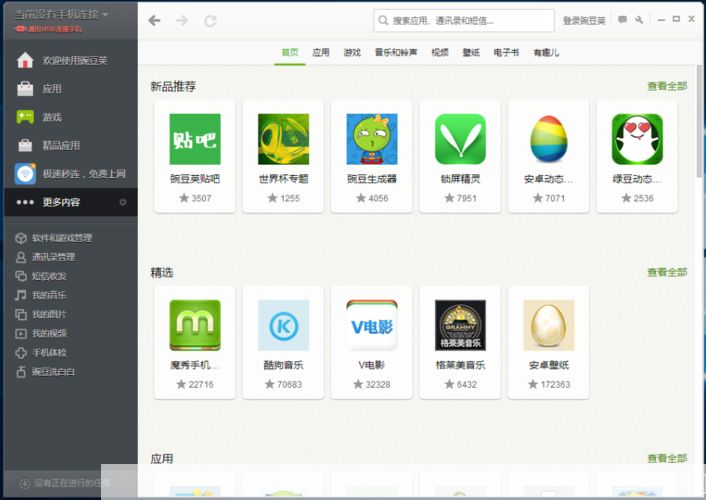Switch to 视频 tab

[x=440, y=53]
